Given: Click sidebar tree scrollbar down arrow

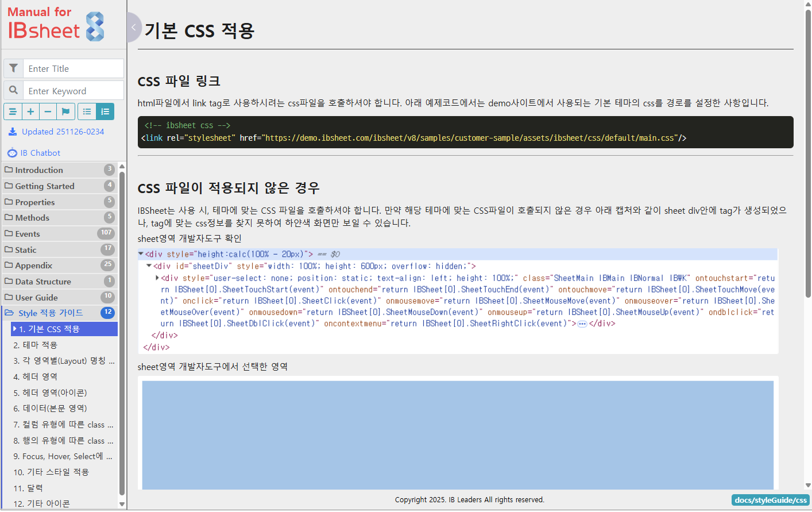Looking at the screenshot, I should [122, 504].
